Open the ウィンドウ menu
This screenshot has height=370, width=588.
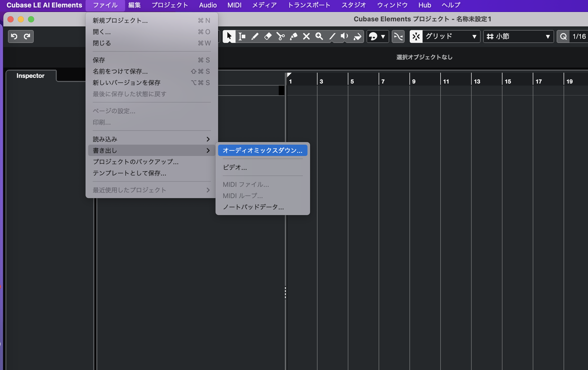click(x=392, y=5)
